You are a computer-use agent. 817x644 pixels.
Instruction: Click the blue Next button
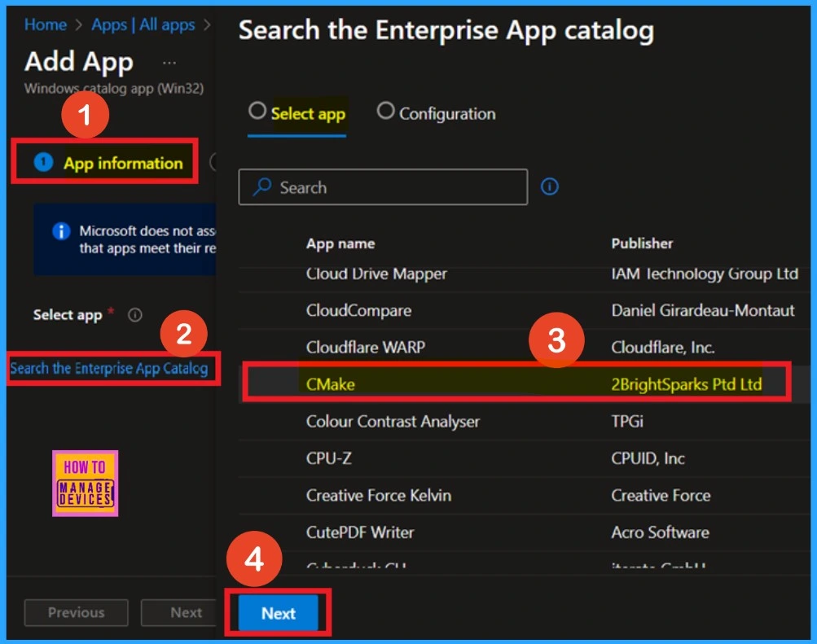pos(279,613)
